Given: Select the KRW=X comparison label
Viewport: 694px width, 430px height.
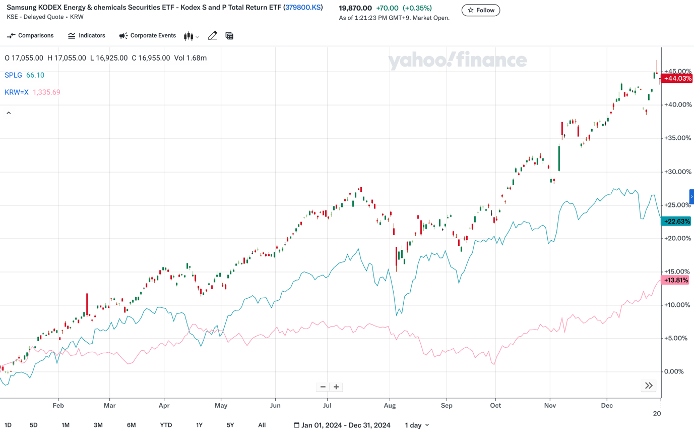Looking at the screenshot, I should pos(16,92).
